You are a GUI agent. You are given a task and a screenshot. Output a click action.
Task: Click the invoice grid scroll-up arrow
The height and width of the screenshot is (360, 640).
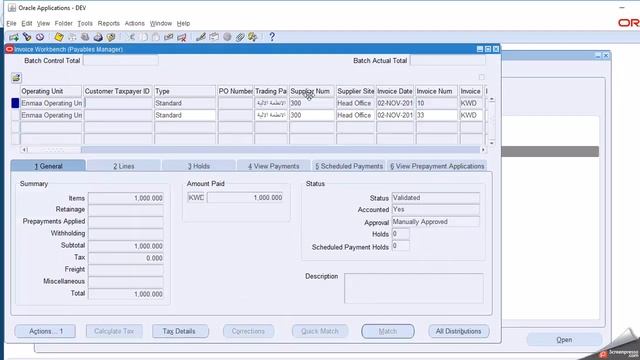pos(492,100)
